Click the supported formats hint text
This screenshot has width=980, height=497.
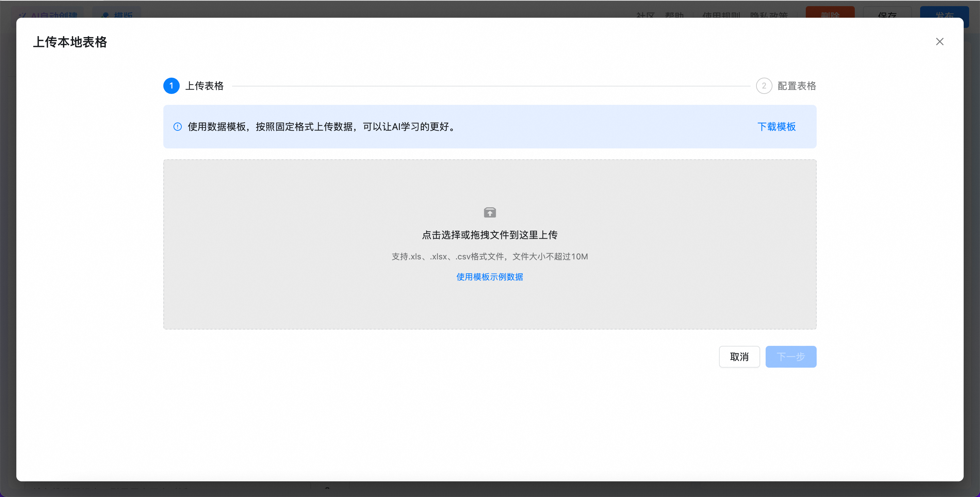click(x=490, y=256)
